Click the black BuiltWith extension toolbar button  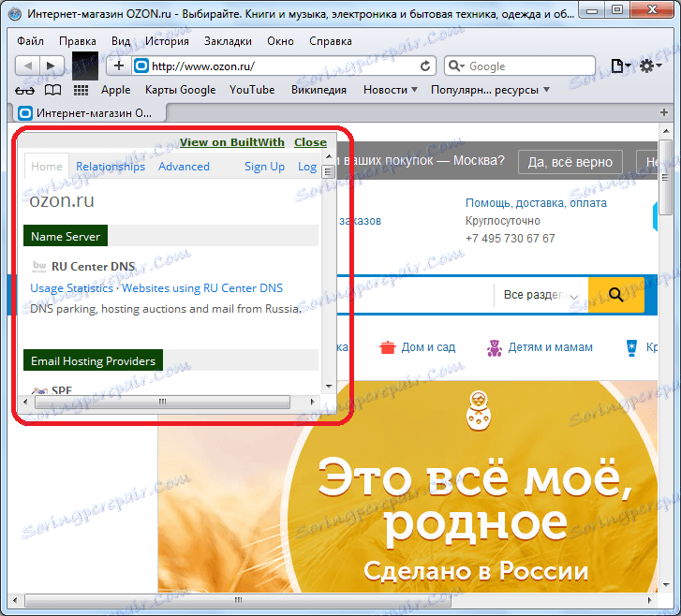point(85,66)
